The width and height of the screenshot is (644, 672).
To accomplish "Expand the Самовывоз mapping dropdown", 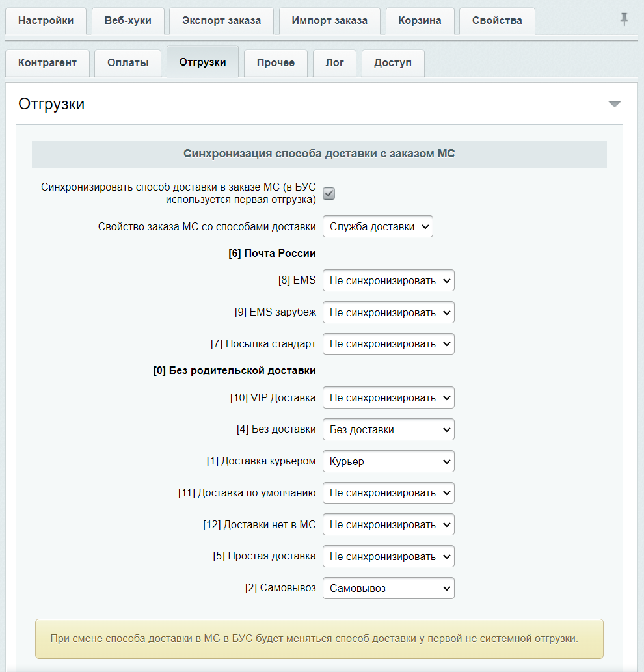I will pos(388,589).
